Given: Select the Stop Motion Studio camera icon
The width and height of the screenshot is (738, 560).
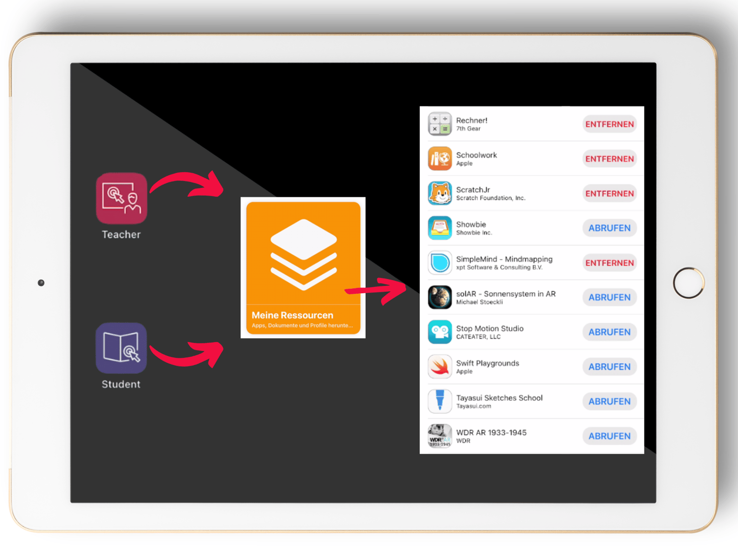Looking at the screenshot, I should coord(439,332).
